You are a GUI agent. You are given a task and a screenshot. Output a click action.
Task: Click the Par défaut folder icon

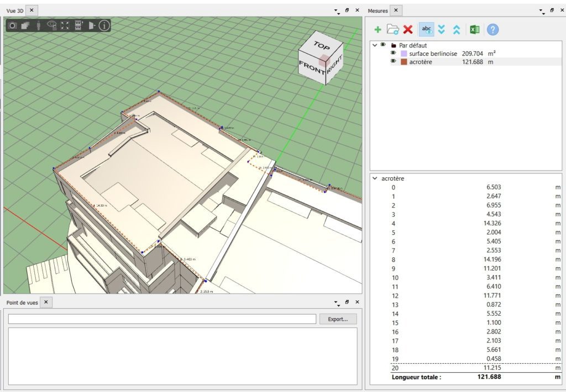pyautogui.click(x=394, y=45)
